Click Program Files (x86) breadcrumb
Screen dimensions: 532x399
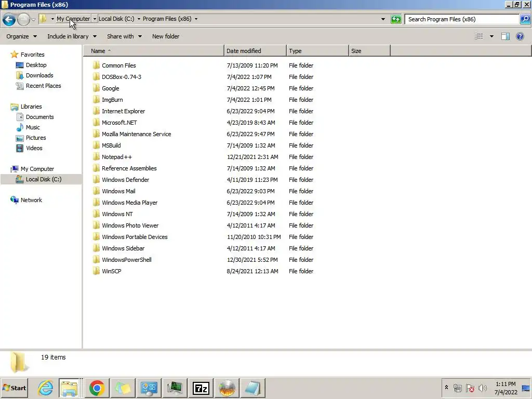pos(167,19)
